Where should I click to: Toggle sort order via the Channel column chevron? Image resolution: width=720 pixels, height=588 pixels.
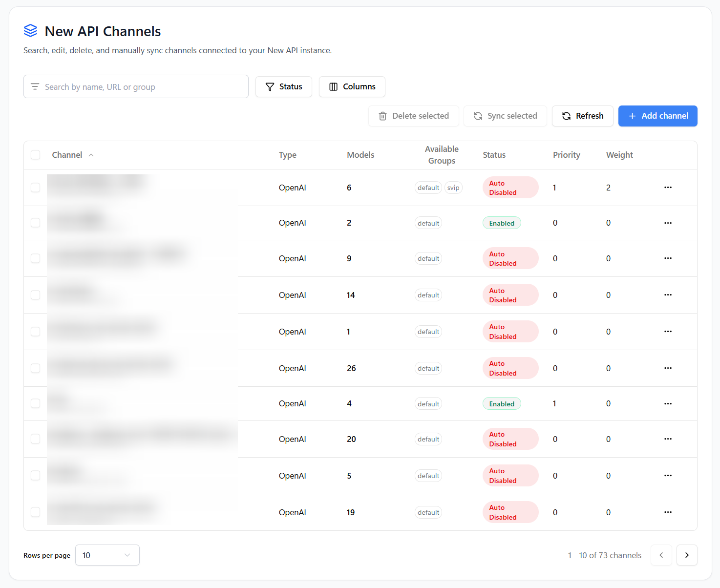91,154
